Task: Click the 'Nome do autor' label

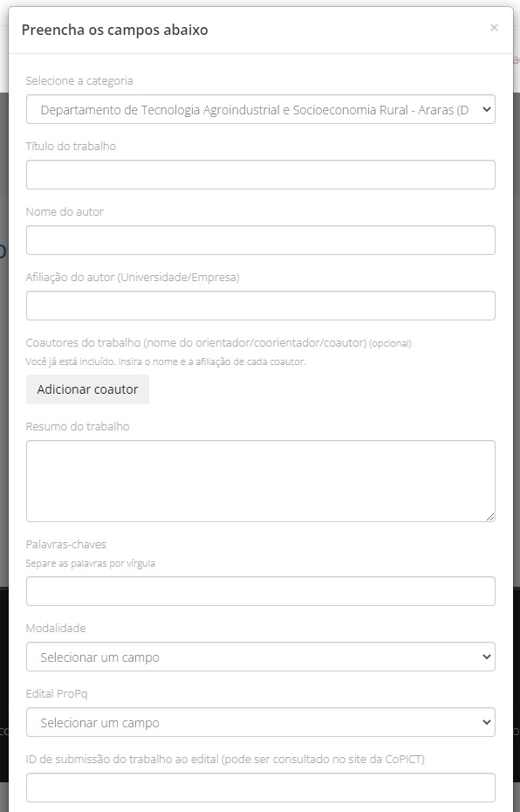Action: click(x=65, y=212)
